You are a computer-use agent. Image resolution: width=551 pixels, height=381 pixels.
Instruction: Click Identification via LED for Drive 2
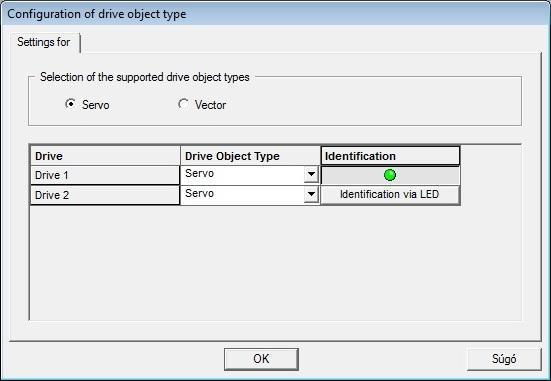coord(390,195)
